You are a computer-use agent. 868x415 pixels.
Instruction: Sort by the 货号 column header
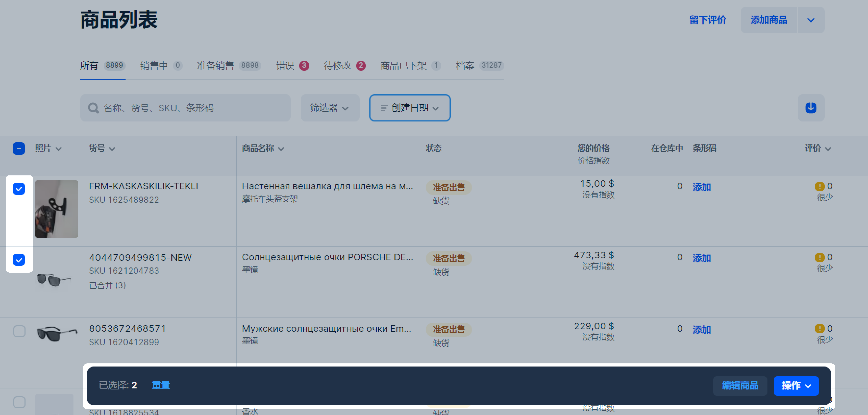102,148
